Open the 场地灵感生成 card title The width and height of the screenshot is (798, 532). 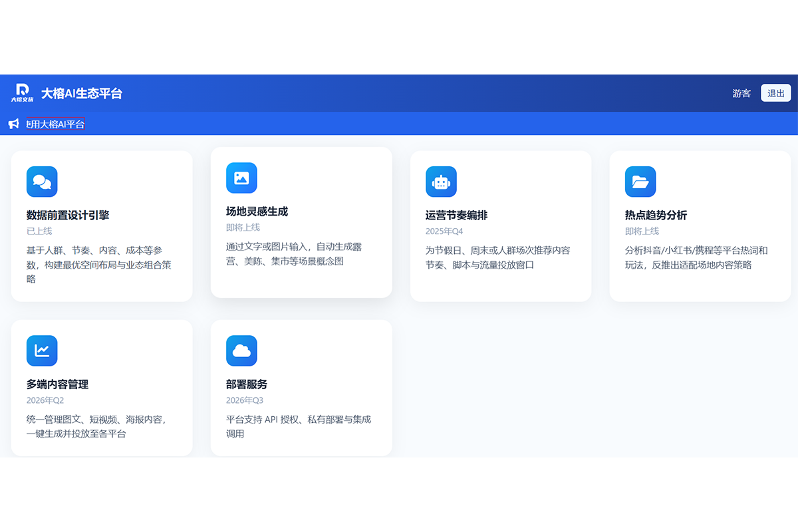[x=257, y=211]
